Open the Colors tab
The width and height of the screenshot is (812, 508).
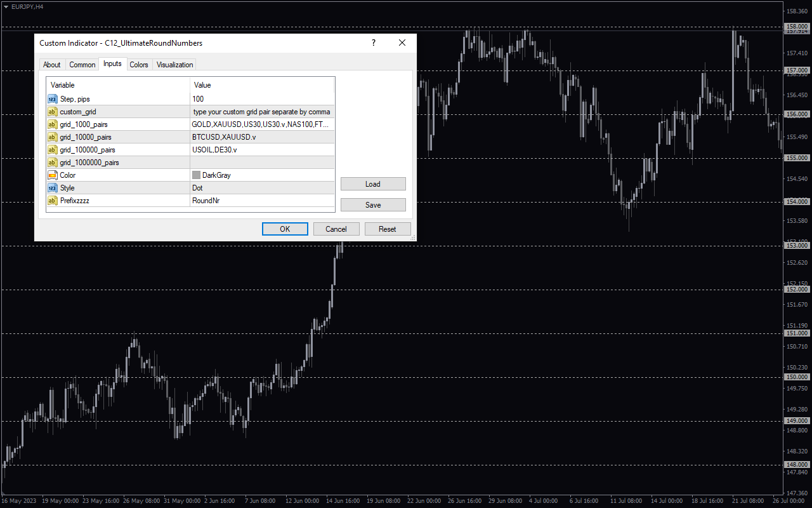(139, 65)
